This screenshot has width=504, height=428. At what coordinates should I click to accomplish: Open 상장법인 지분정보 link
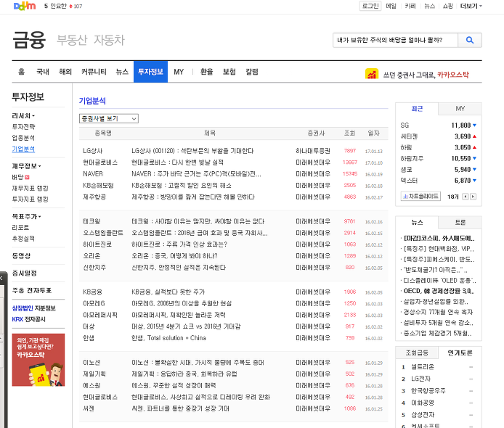(33, 308)
